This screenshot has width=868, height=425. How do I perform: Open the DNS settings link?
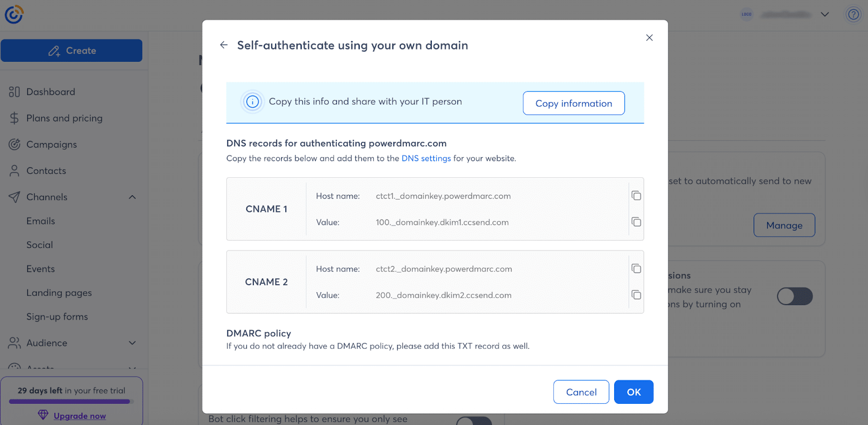point(426,158)
